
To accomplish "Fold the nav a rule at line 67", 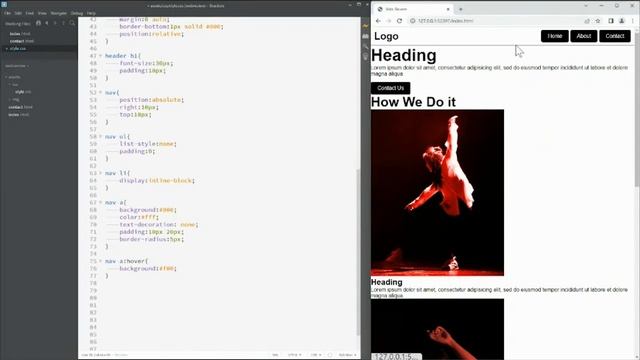I will 100,202.
